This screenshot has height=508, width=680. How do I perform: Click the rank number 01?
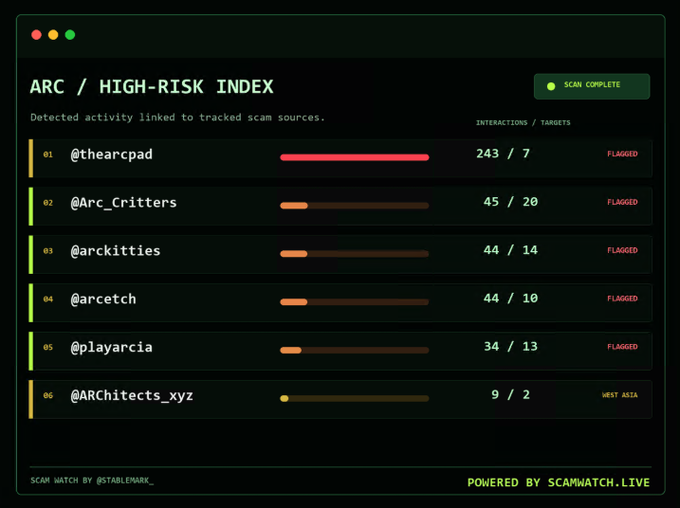tap(48, 154)
